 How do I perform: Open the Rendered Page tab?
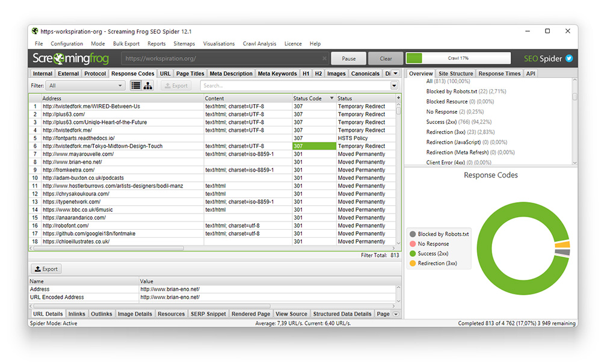251,314
